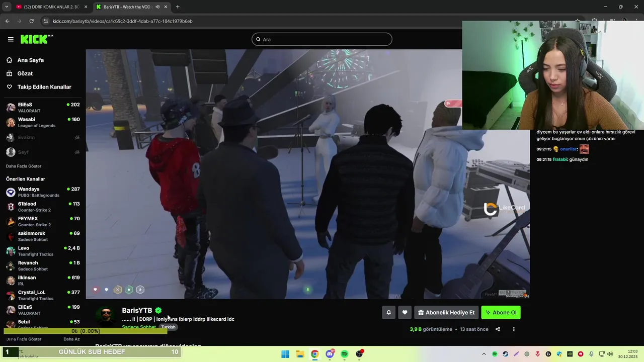Screen dimensions: 644x362
Task: Click the onurllsr chat message
Action: [x=562, y=149]
